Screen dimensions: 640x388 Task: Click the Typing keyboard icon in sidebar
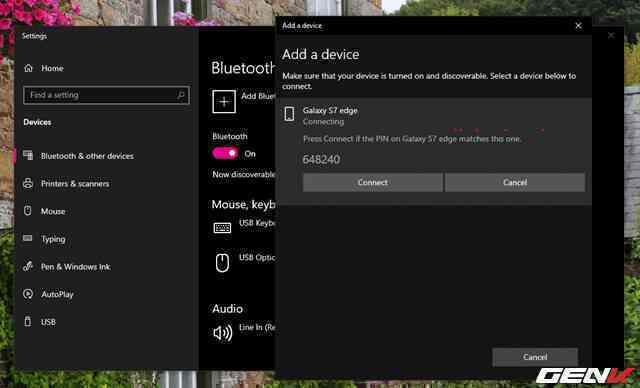[27, 238]
